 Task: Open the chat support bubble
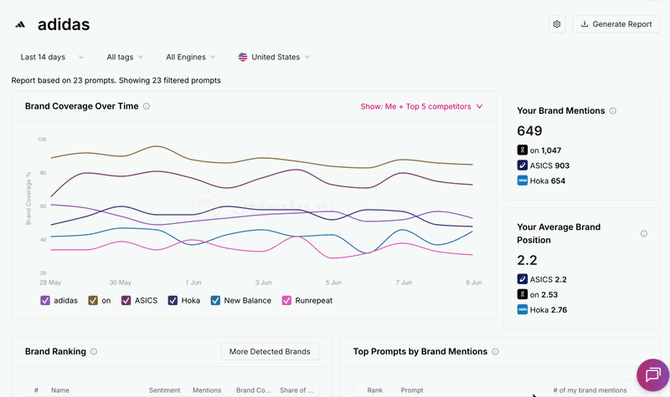click(652, 375)
